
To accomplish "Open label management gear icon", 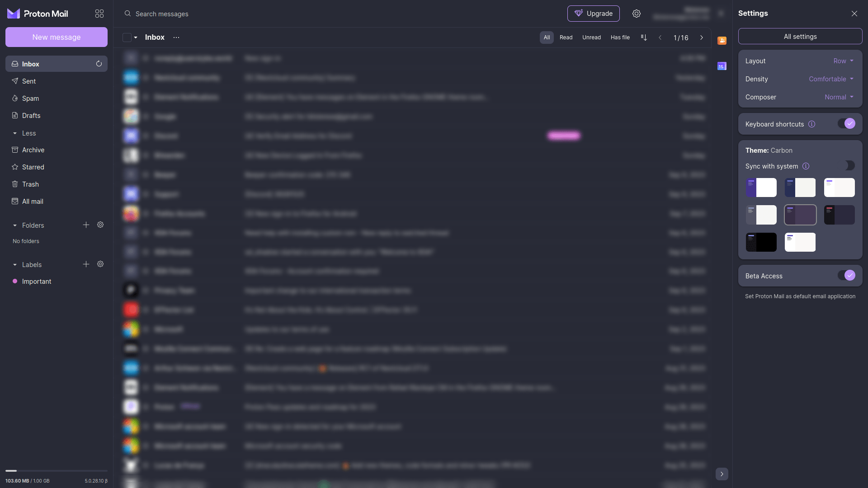I will tap(100, 264).
